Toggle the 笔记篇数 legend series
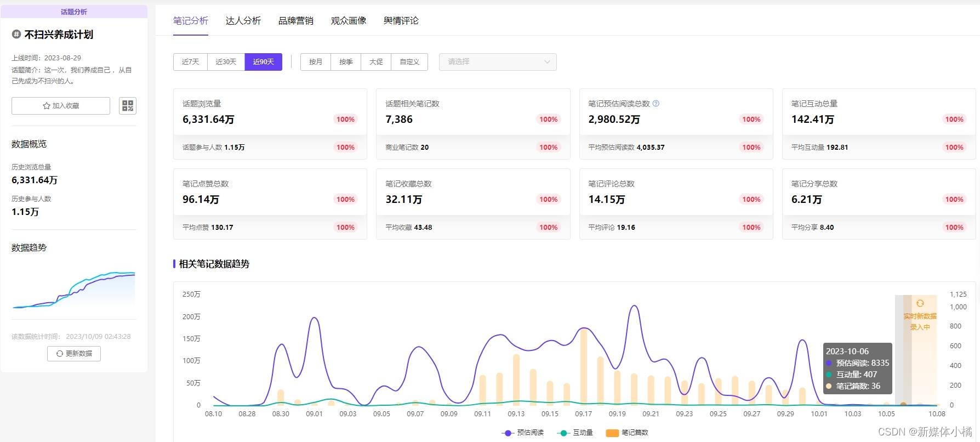Viewport: 980px width, 442px height. point(627,433)
